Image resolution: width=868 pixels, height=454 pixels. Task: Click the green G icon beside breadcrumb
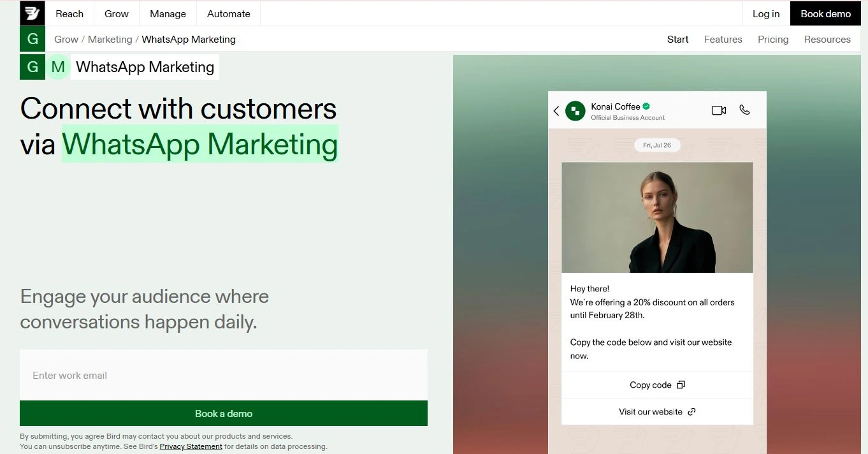point(33,40)
